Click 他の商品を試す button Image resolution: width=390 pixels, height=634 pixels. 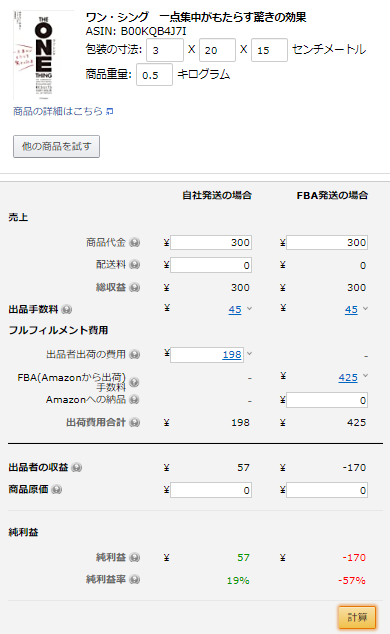coord(56,146)
